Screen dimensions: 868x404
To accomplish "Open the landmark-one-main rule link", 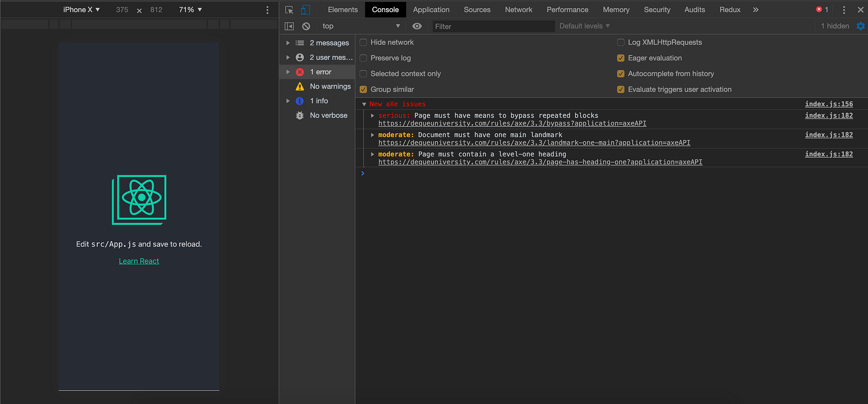I will pyautogui.click(x=534, y=143).
